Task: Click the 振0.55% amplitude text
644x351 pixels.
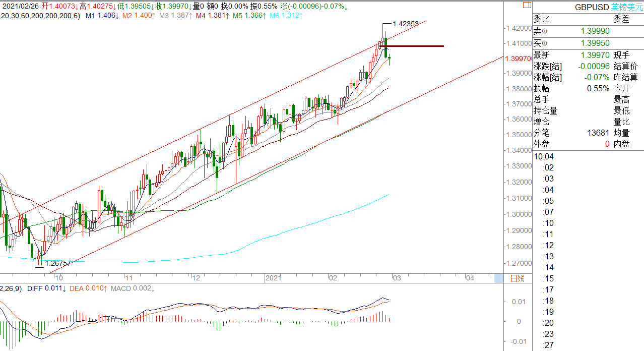Action: (x=264, y=6)
